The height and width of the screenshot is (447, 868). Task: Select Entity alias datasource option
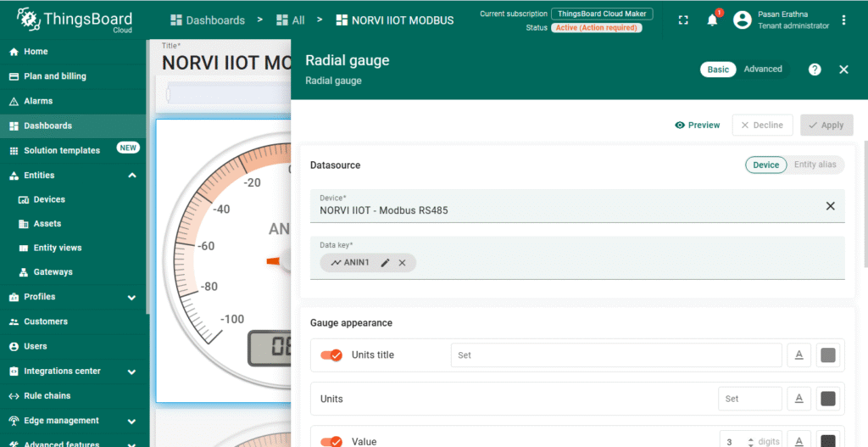(815, 165)
